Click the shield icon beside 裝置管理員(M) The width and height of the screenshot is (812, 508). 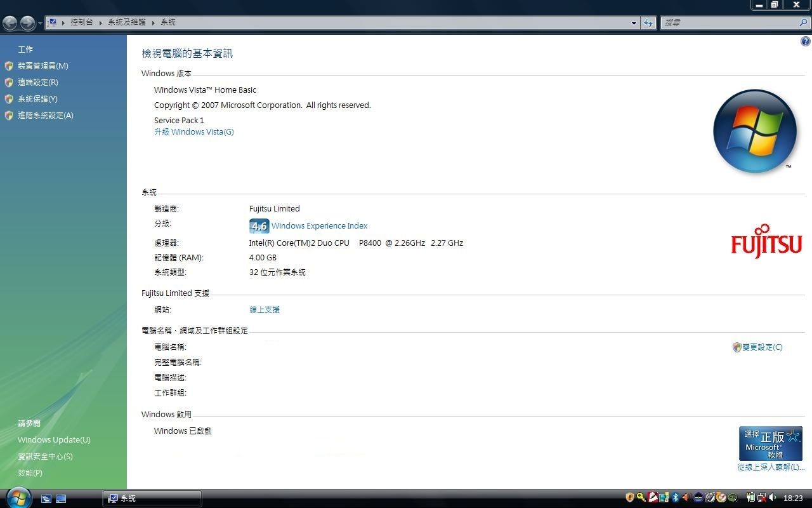9,66
